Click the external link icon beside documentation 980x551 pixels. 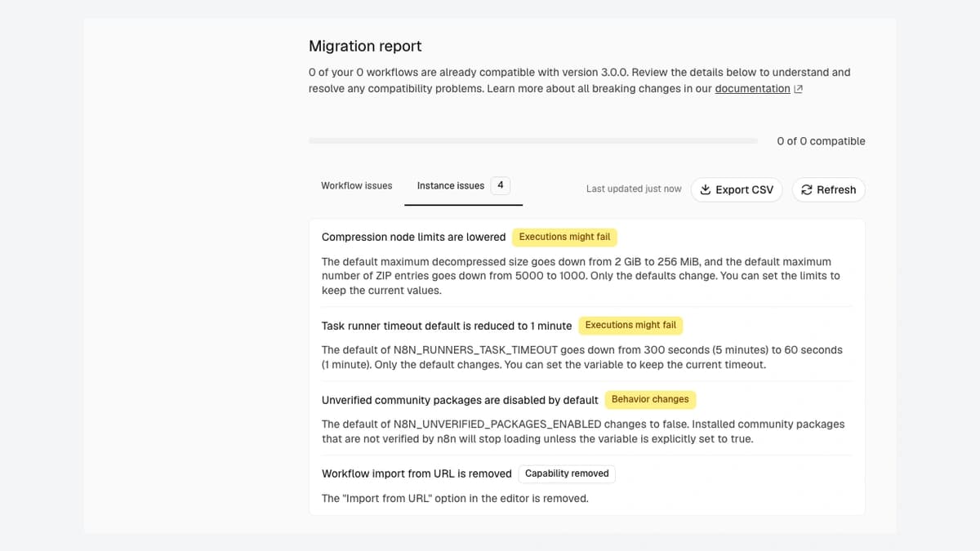(x=798, y=89)
